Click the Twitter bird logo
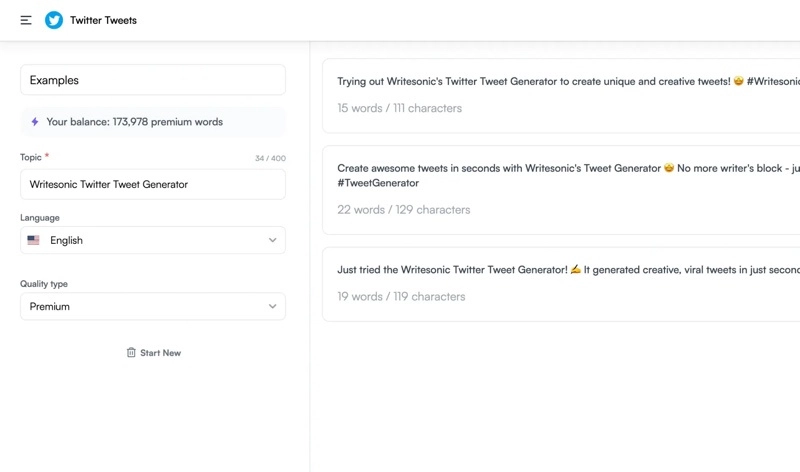The height and width of the screenshot is (472, 800). coord(54,20)
